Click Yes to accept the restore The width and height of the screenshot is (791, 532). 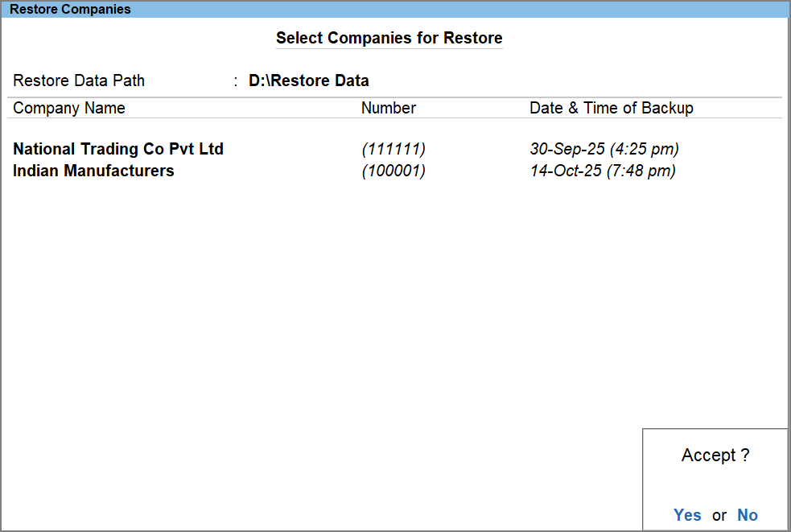click(x=687, y=515)
